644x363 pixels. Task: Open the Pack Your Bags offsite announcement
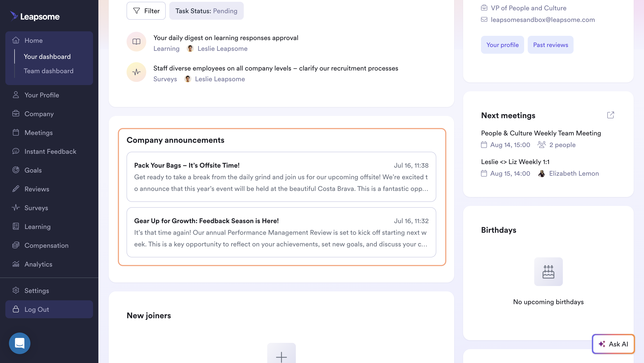pyautogui.click(x=281, y=177)
